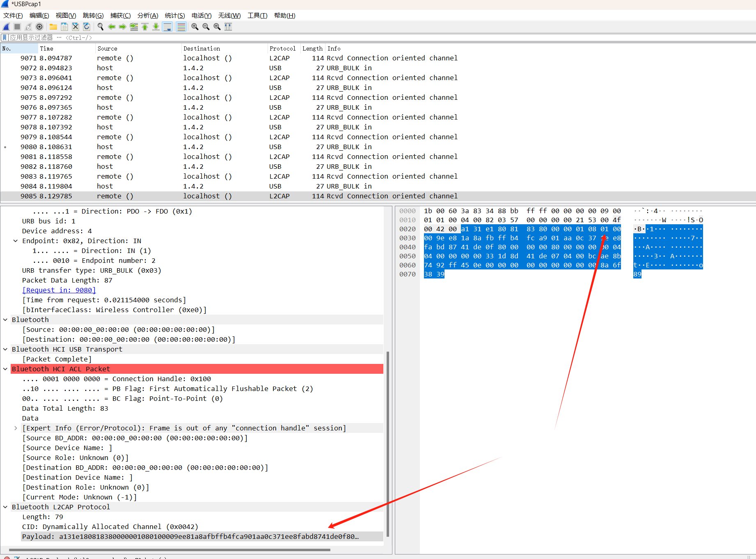756x559 pixels.
Task: Sort packets by Time column header
Action: point(66,48)
